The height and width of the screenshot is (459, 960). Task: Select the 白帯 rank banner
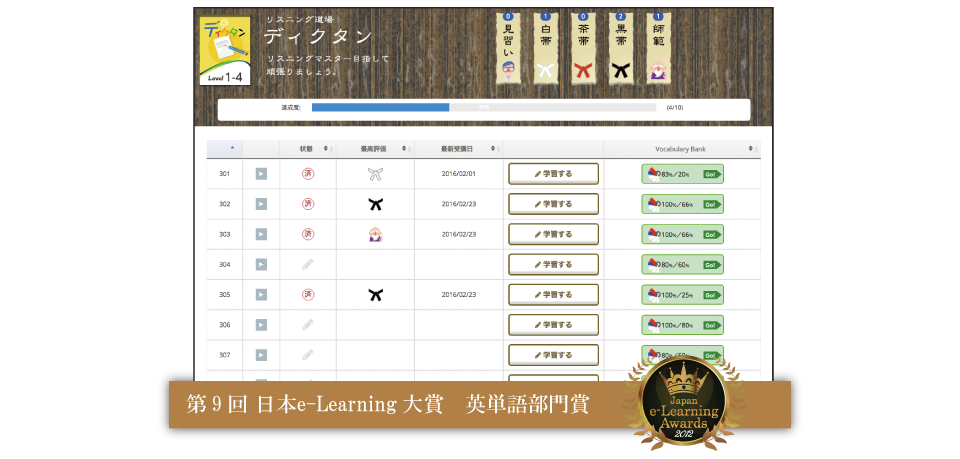(x=546, y=48)
